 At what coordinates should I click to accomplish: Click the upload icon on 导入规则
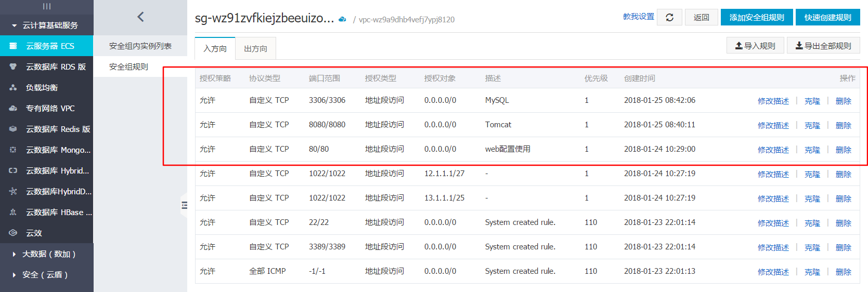(739, 46)
